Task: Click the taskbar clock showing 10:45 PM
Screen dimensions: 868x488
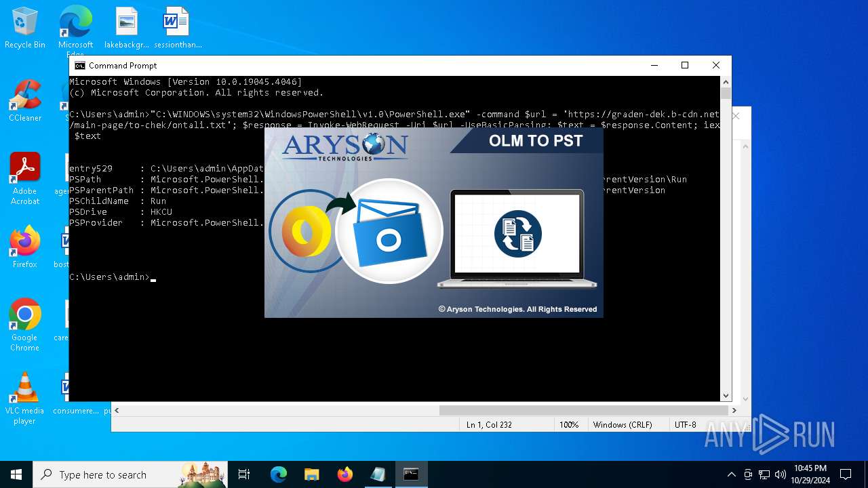Action: pos(810,474)
